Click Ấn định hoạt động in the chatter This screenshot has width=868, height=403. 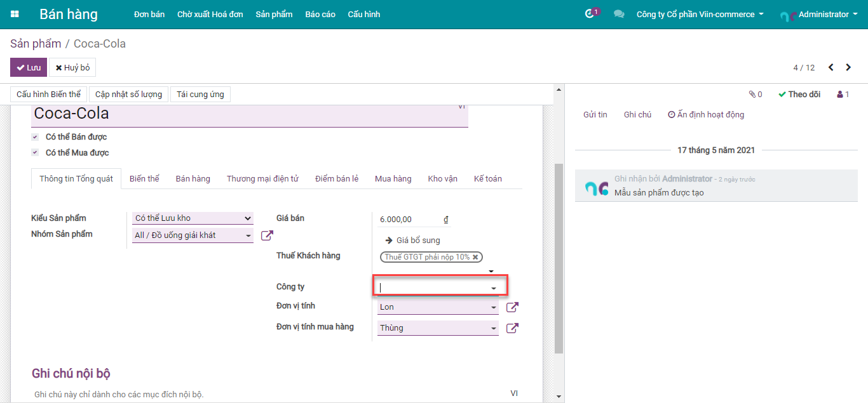(x=706, y=115)
